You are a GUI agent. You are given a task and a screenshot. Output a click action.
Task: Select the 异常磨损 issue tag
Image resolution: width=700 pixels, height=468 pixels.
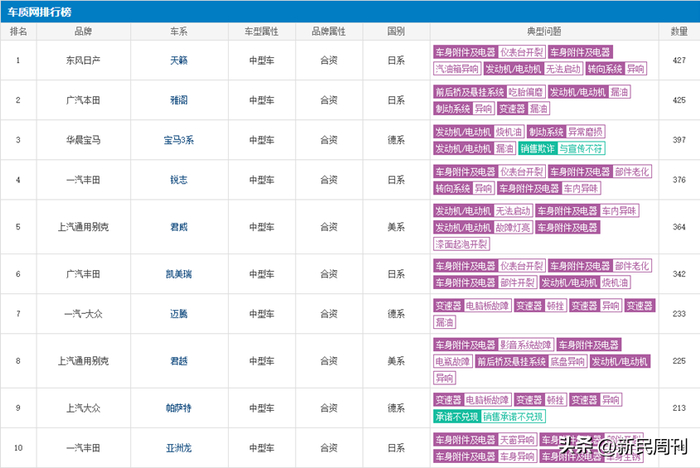click(585, 132)
